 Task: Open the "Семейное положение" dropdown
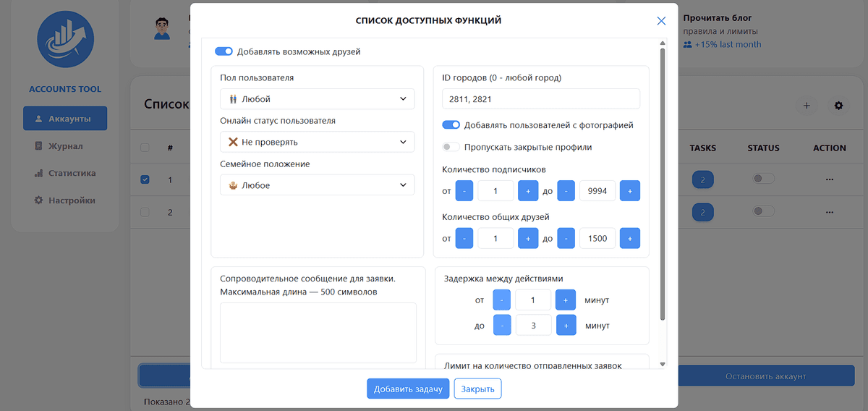tap(317, 186)
